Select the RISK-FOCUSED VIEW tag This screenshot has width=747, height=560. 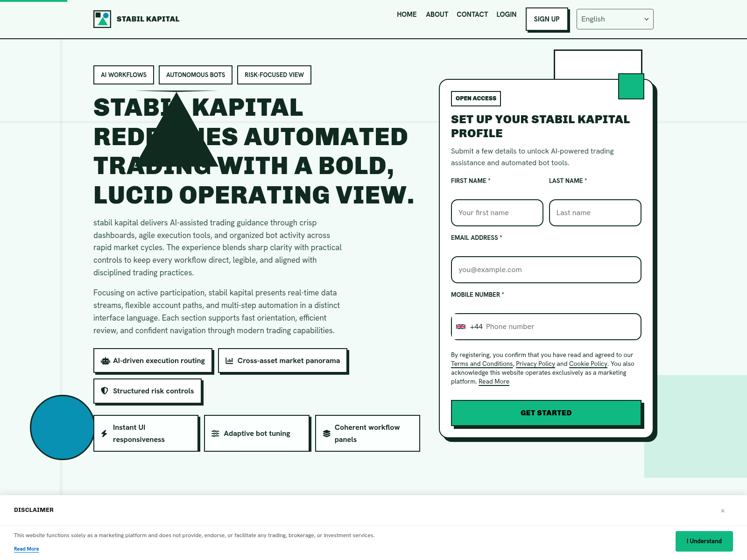click(274, 75)
